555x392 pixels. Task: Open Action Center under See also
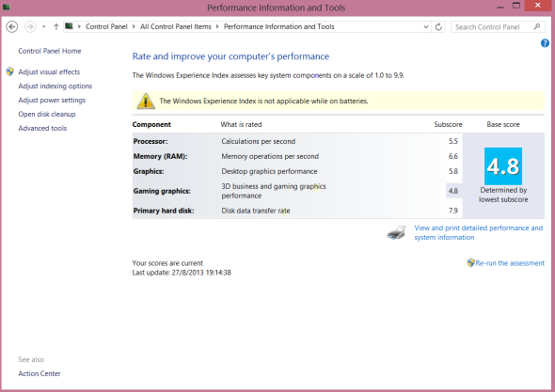[40, 373]
